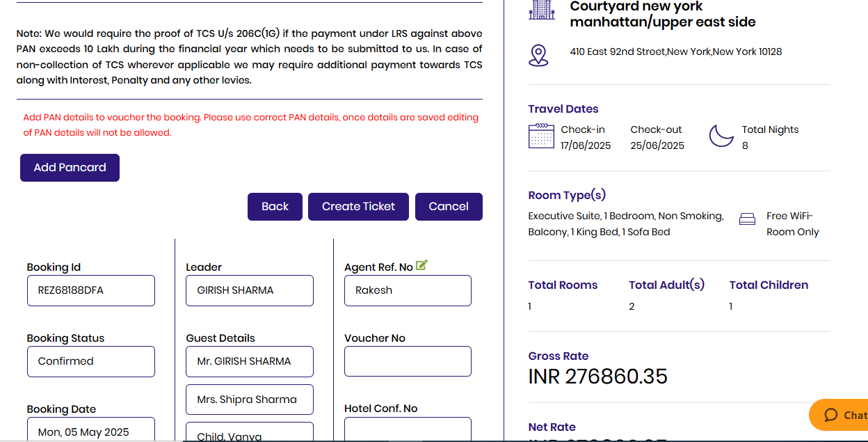The width and height of the screenshot is (868, 442).
Task: Click the Gross Rate label
Action: click(558, 356)
